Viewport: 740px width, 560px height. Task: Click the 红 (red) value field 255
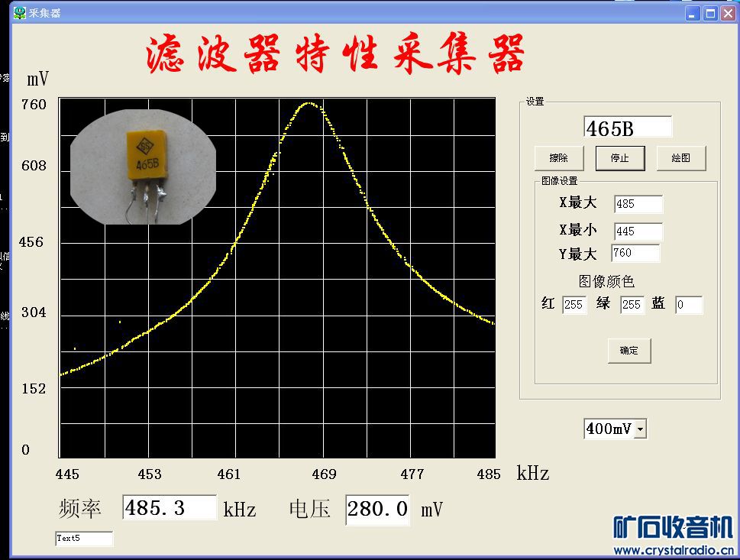tap(574, 305)
